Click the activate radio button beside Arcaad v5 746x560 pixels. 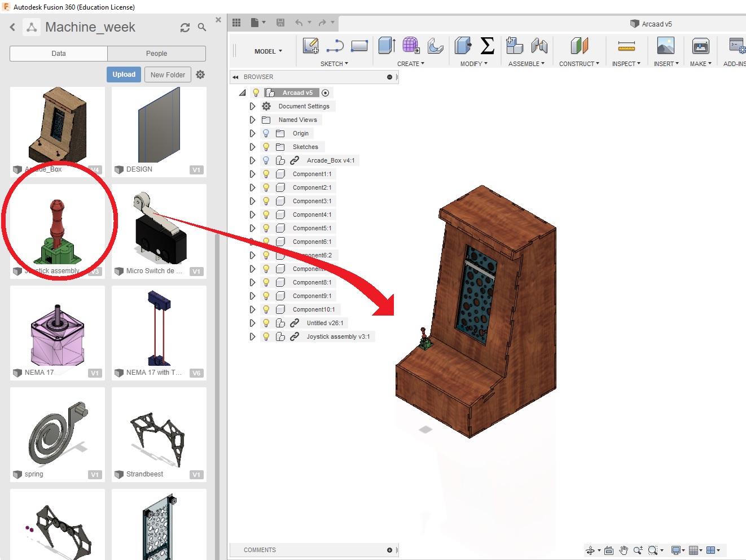(326, 93)
